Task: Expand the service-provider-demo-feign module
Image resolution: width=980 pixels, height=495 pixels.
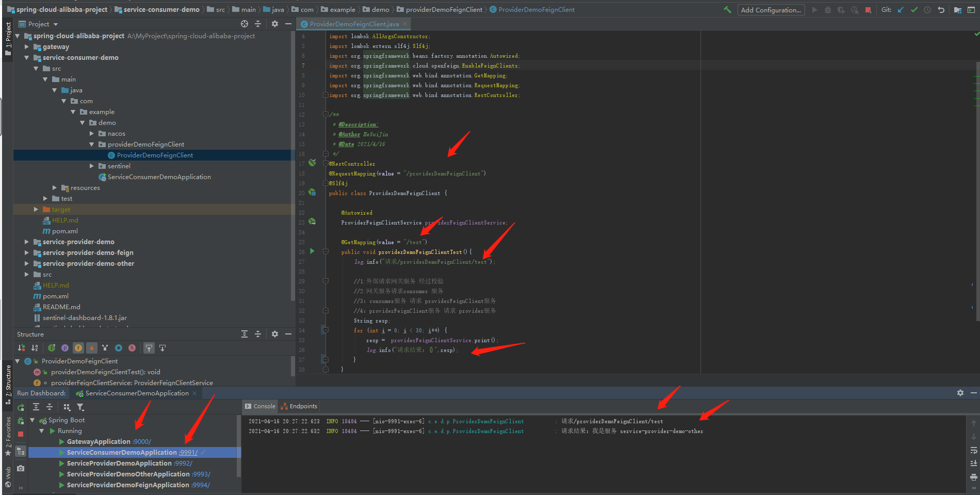Action: [27, 253]
